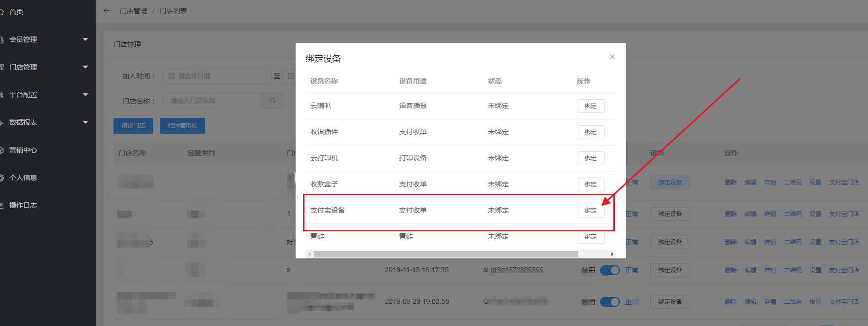Click 支付宝门店 in the 2019-09-29 row

coord(844,302)
